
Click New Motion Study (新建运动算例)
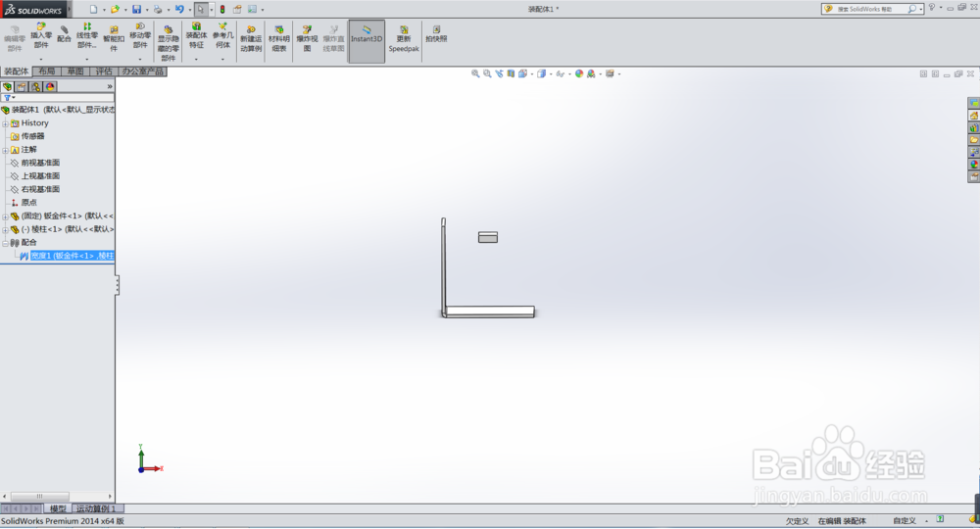[x=251, y=39]
